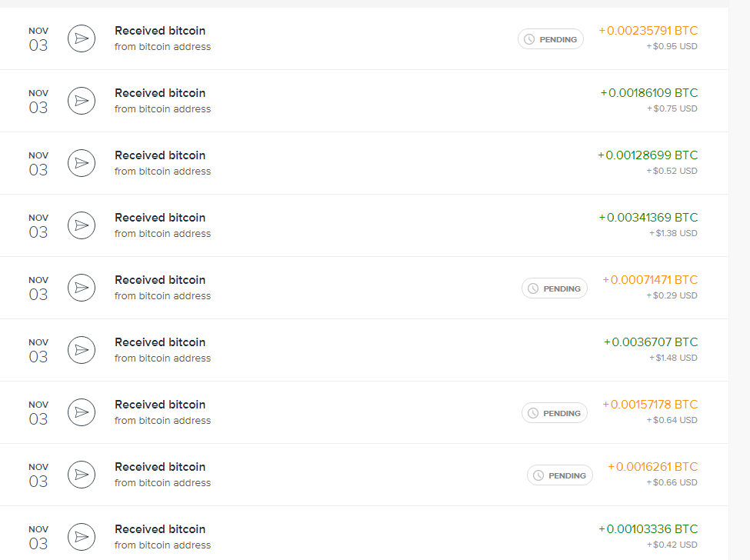Click send icon beside +0.00128699 BTC transaction
Viewport: 750px width, 560px height.
(82, 163)
